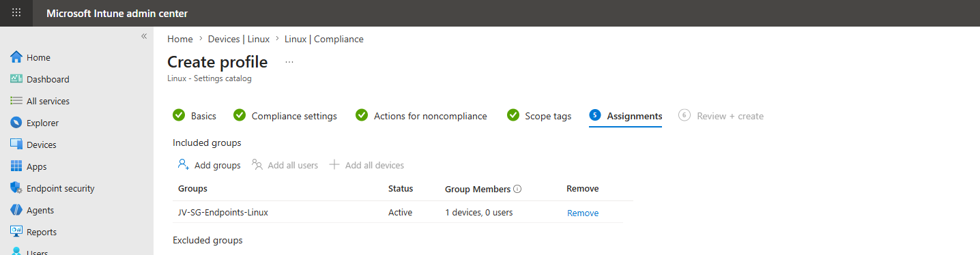The height and width of the screenshot is (255, 980).
Task: Click the Add all users people icon
Action: click(x=257, y=164)
